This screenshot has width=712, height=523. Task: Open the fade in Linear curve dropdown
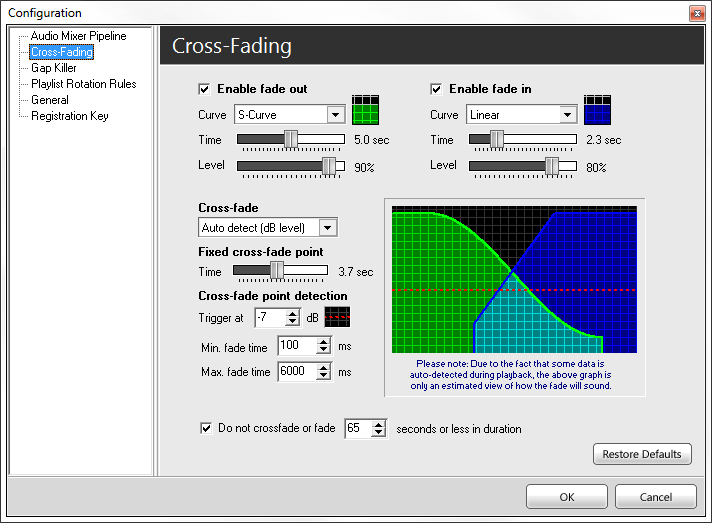pyautogui.click(x=567, y=115)
